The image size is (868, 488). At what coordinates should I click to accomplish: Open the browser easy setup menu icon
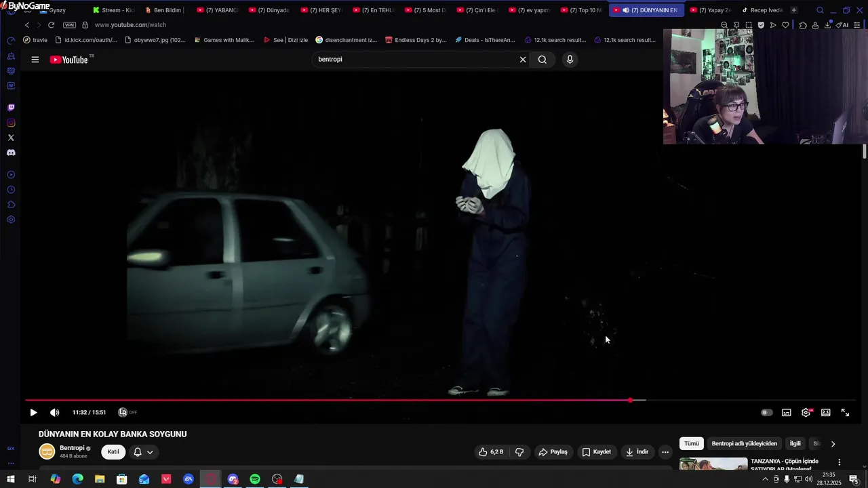(x=858, y=25)
